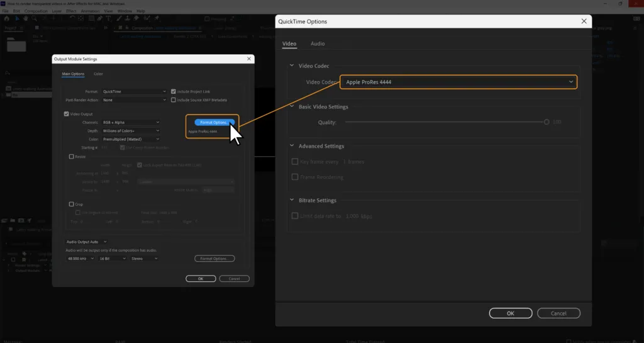Click the highlighted blue Format Options button

(x=214, y=123)
